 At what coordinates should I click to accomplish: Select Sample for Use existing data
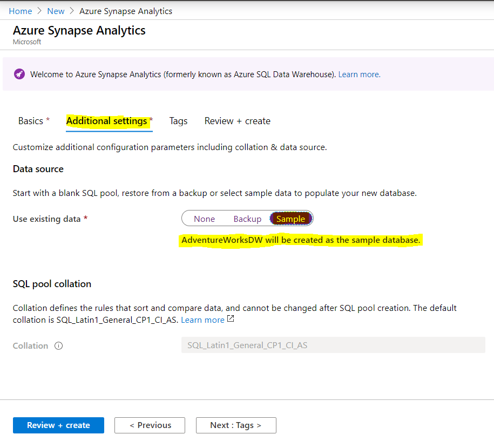point(290,219)
